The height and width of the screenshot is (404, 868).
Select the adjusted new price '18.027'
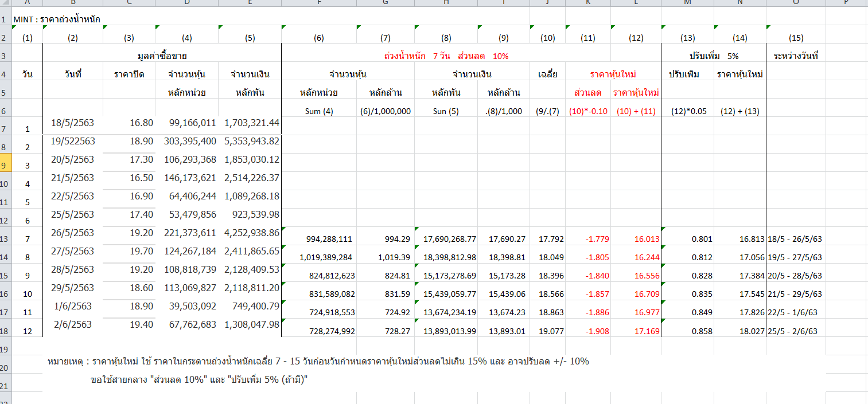(752, 331)
